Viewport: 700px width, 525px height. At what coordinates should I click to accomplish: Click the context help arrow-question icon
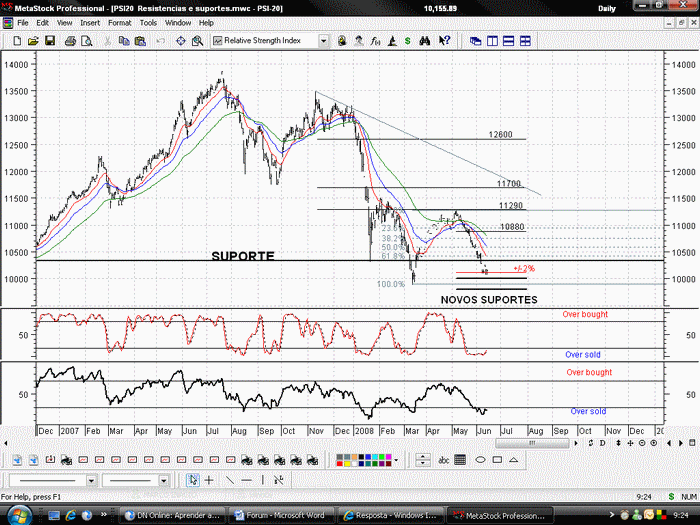pyautogui.click(x=444, y=41)
